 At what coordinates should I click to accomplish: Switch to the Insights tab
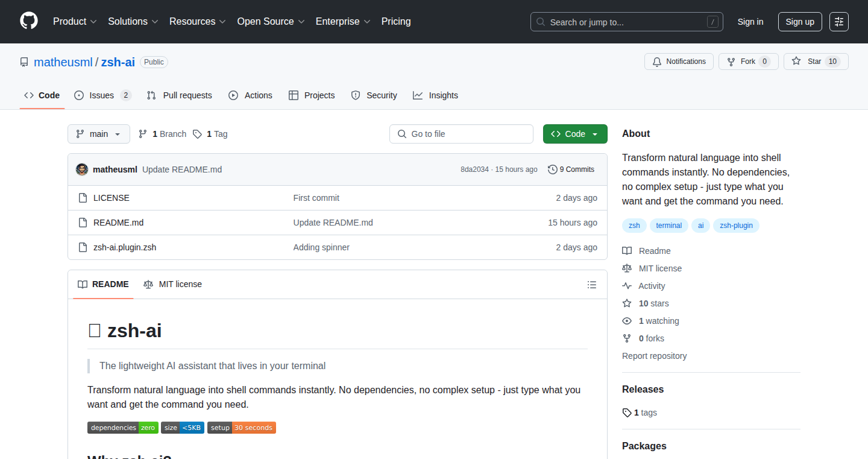click(436, 95)
